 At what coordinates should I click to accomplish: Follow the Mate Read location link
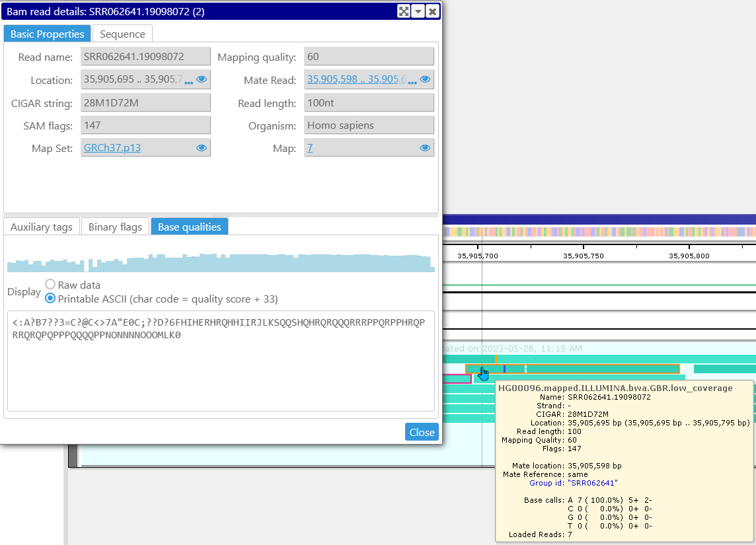357,79
